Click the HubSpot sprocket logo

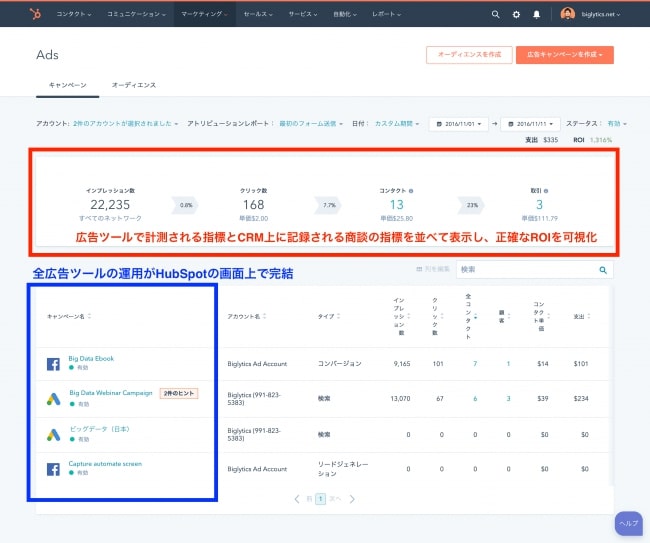(x=35, y=14)
